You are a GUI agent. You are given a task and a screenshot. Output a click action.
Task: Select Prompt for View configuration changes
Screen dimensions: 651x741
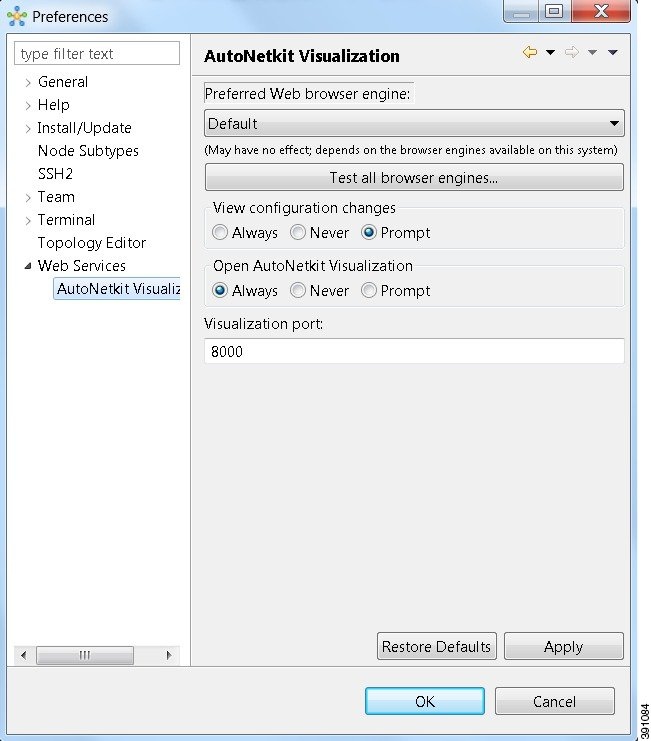tap(368, 233)
